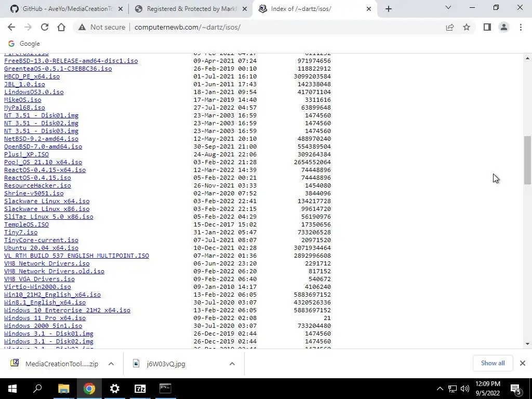This screenshot has width=532, height=399.
Task: Open TinyCore-current.iso link
Action: pyautogui.click(x=42, y=240)
